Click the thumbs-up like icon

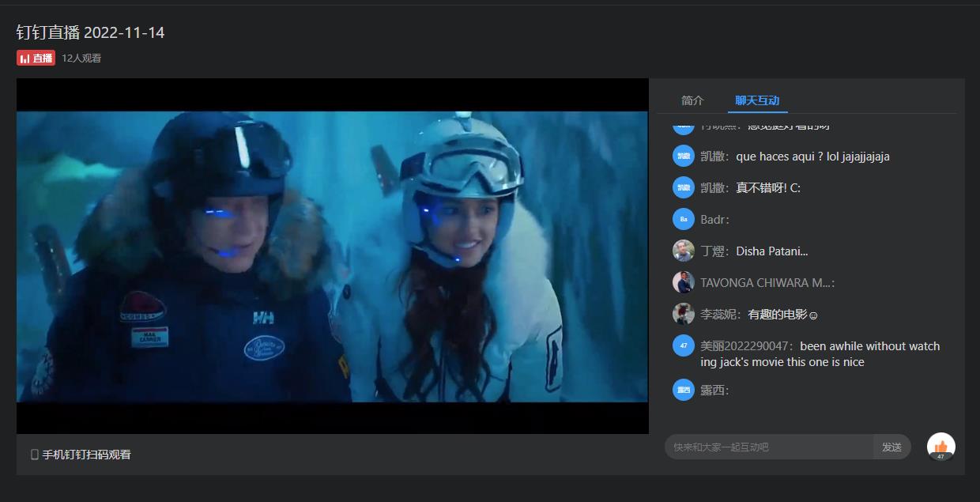click(940, 446)
